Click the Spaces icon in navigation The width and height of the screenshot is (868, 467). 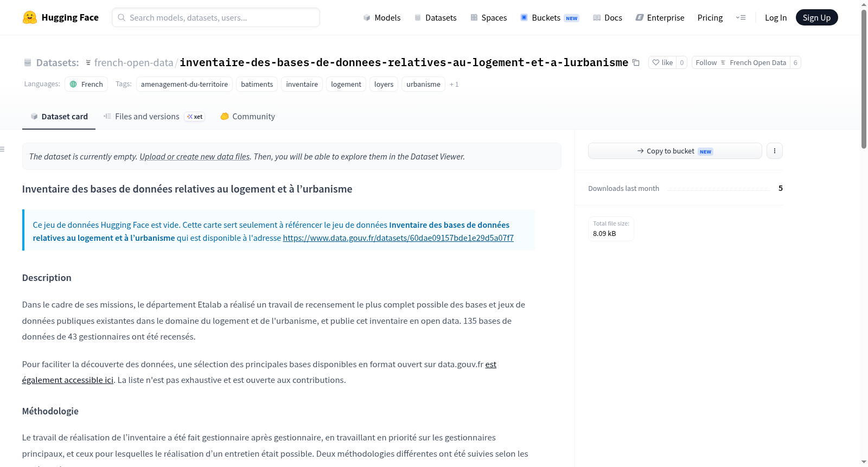[x=474, y=17]
